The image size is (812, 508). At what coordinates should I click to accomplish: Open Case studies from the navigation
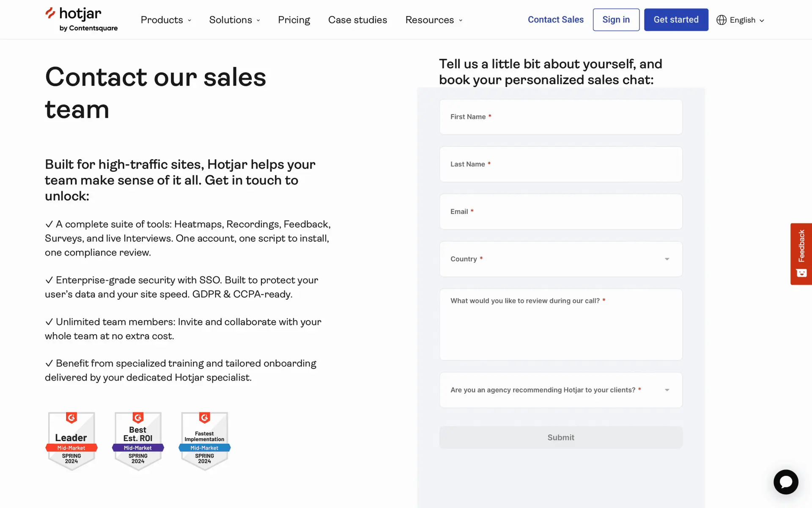(357, 20)
